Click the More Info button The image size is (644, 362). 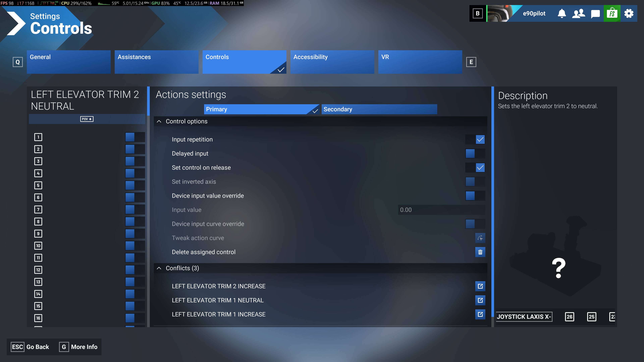click(x=78, y=347)
